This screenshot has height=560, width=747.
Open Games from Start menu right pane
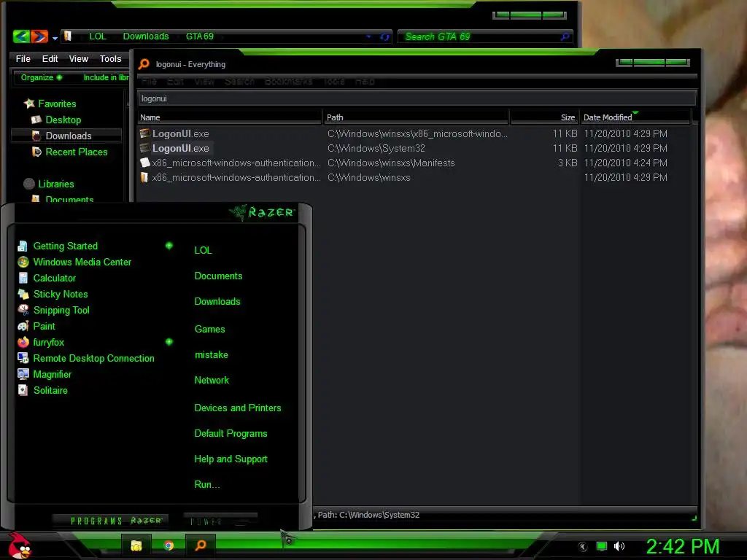209,329
